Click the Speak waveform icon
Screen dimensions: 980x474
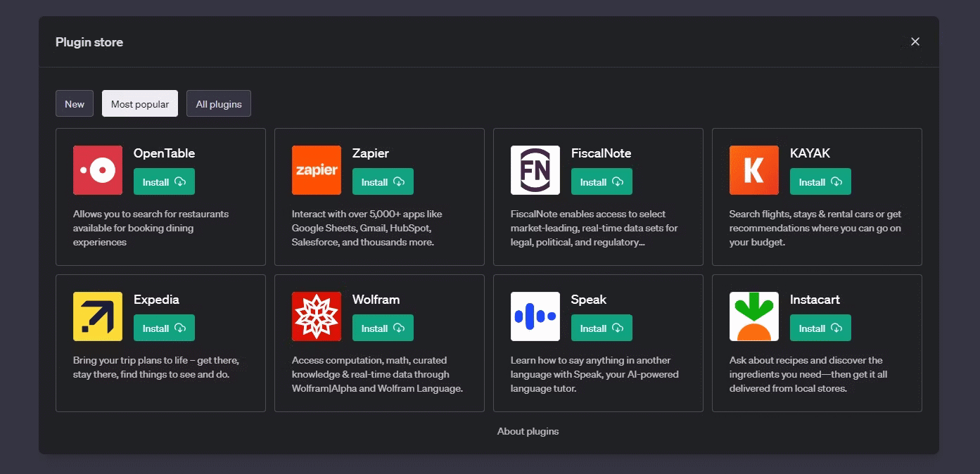tap(535, 316)
